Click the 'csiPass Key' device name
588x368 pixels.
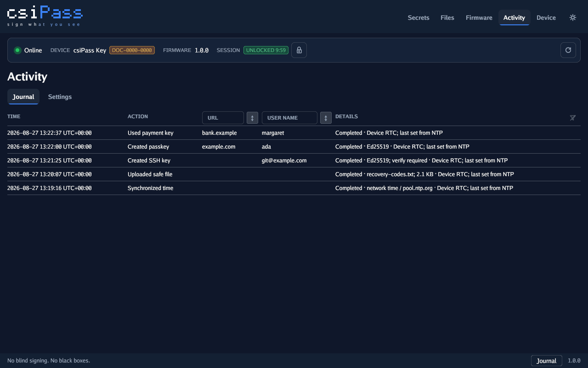pos(90,50)
